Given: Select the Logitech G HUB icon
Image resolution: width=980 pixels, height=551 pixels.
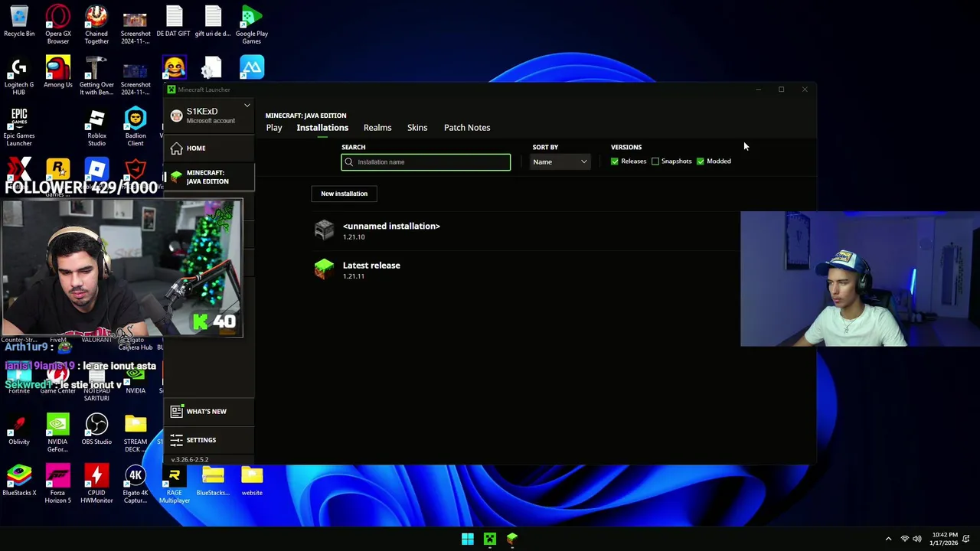Looking at the screenshot, I should click(x=19, y=75).
